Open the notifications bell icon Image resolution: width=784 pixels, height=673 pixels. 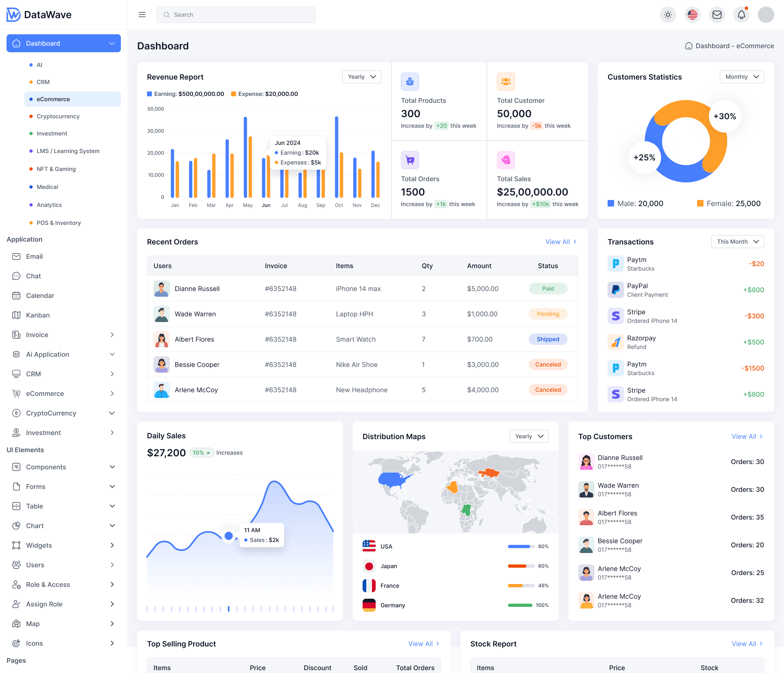point(742,14)
